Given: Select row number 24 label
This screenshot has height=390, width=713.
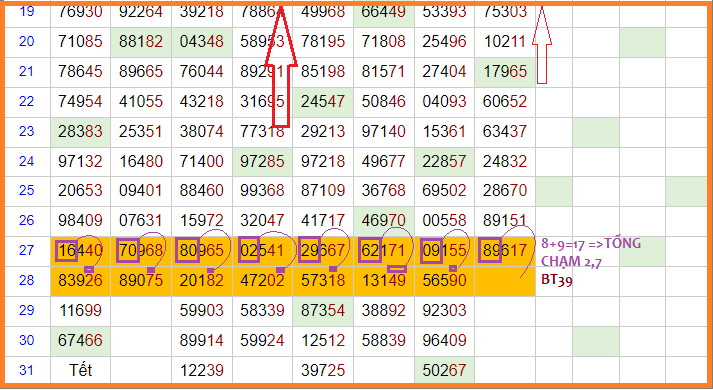Looking at the screenshot, I should point(26,161).
